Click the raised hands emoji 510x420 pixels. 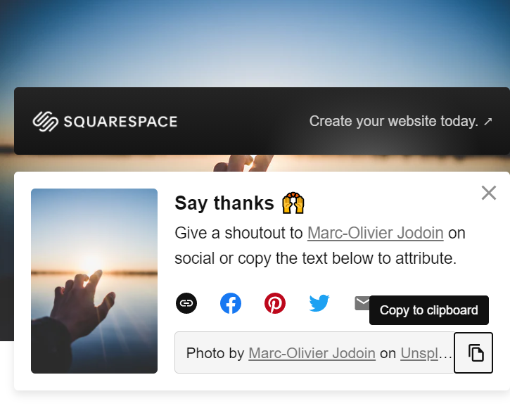(293, 203)
